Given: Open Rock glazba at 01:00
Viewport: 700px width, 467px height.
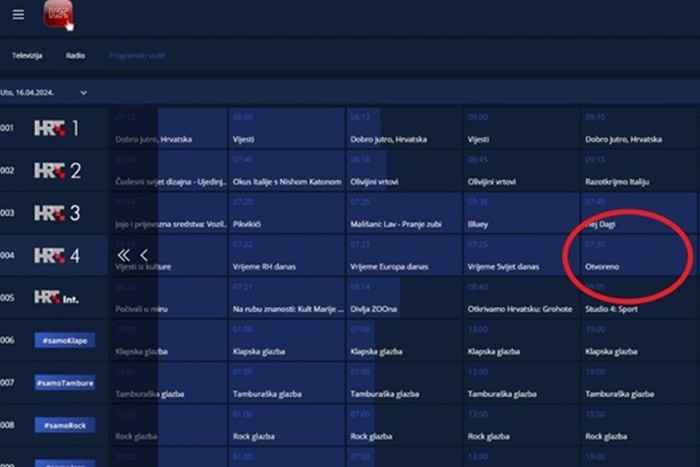Looking at the screenshot, I should click(x=287, y=425).
